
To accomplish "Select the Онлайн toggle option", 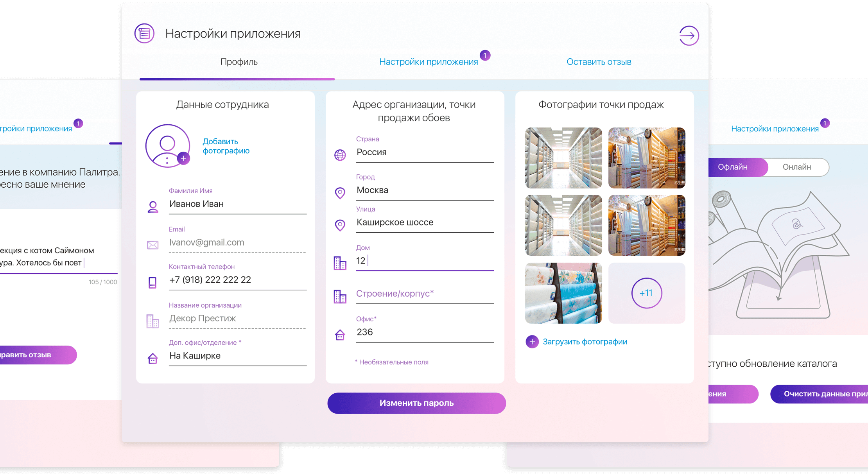I will click(797, 167).
